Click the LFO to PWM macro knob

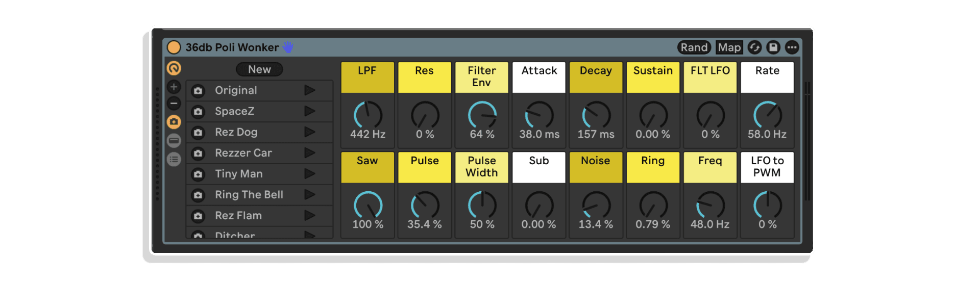click(768, 206)
